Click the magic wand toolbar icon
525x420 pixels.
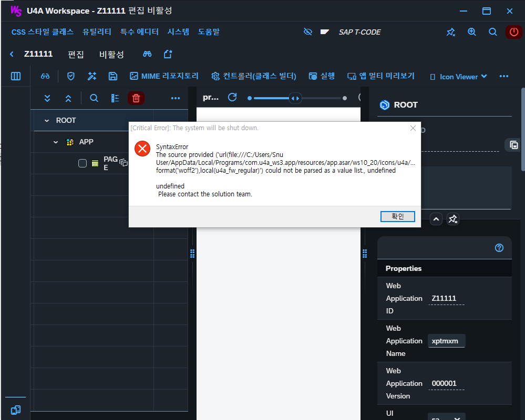(x=92, y=76)
